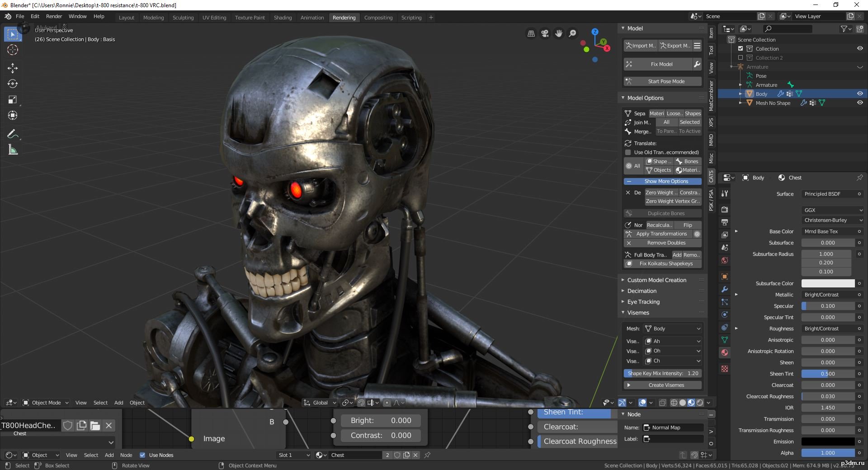
Task: Open the Slot 1 material slot dropdown
Action: 294,455
